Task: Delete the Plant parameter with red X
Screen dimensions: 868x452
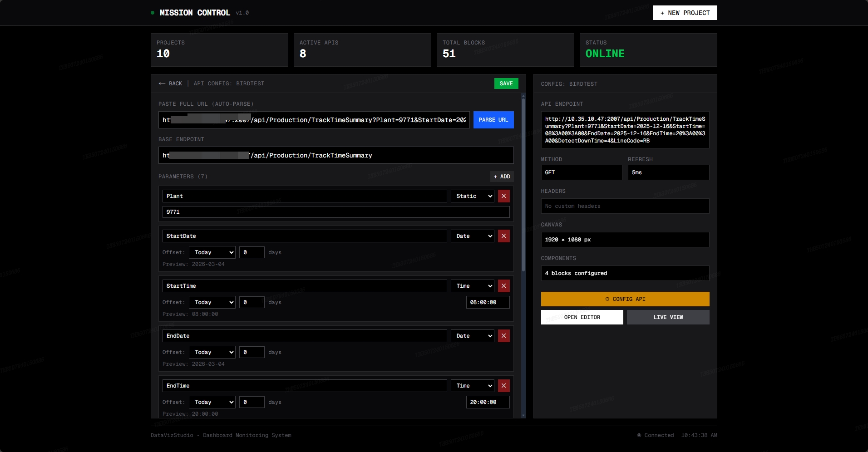Action: point(503,196)
